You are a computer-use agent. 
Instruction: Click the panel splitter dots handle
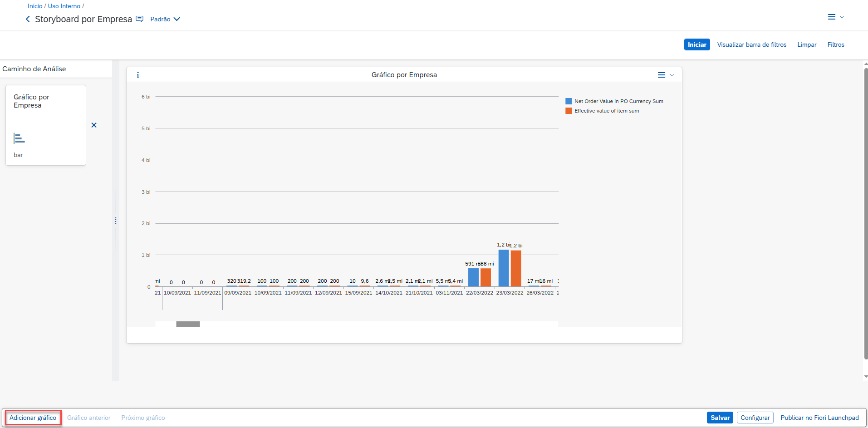point(116,221)
